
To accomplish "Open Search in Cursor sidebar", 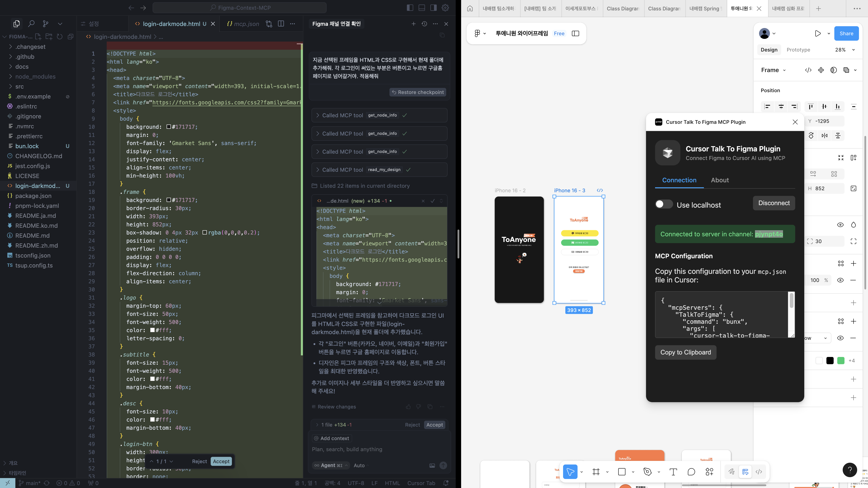I will pos(31,23).
